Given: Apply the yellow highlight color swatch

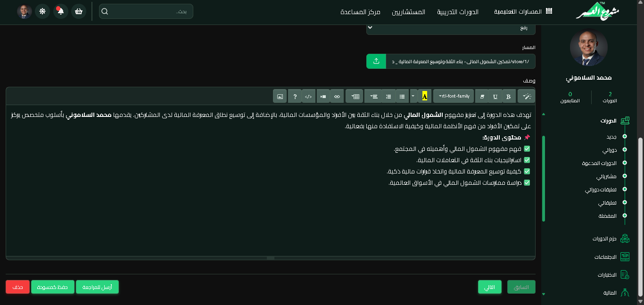Looking at the screenshot, I should pos(424,96).
